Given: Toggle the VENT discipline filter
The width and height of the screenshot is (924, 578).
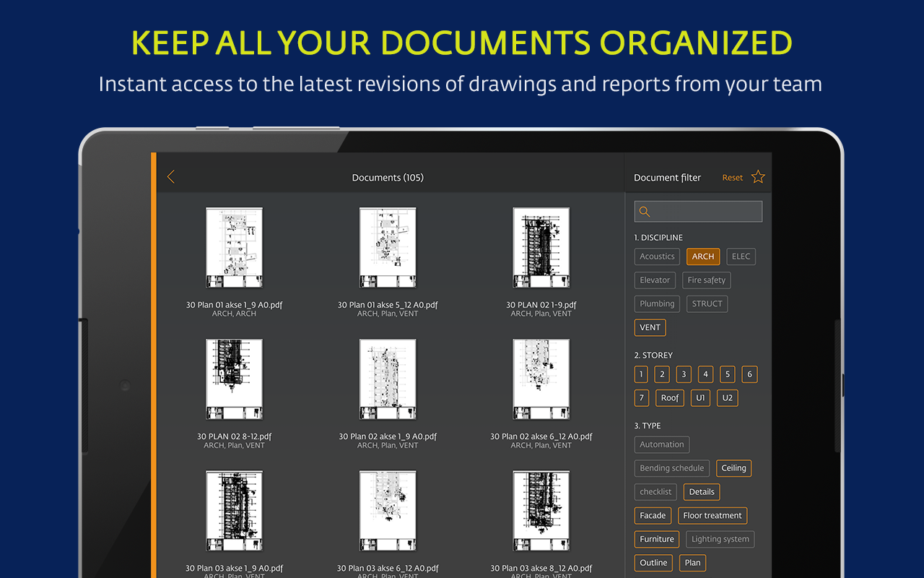Looking at the screenshot, I should pos(650,327).
